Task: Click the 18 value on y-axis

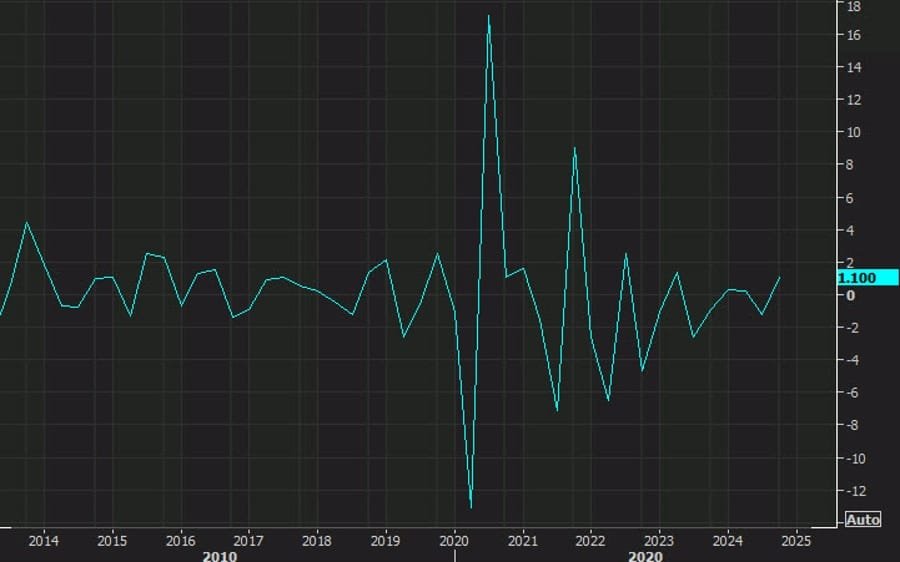Action: [854, 6]
